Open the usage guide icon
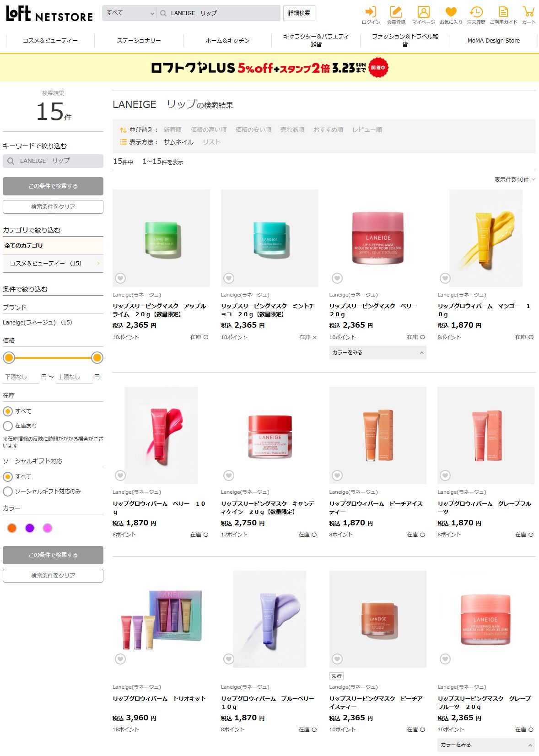This screenshot has width=539, height=756. 503,15
